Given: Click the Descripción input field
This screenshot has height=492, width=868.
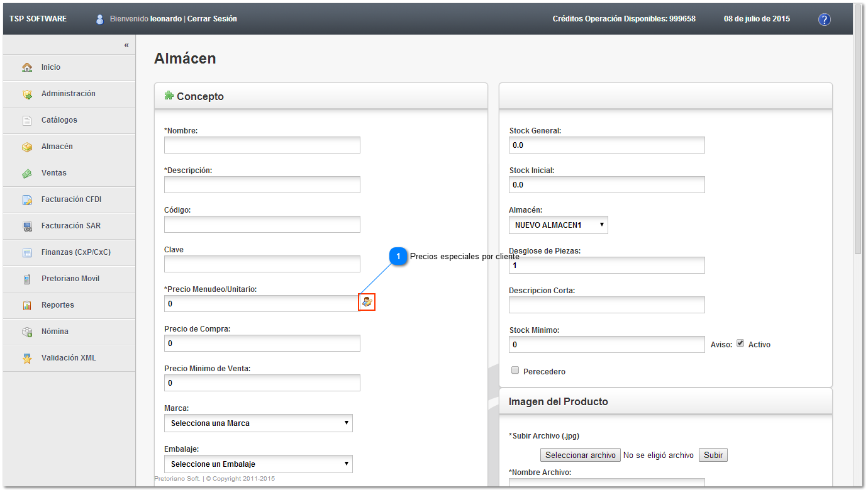Looking at the screenshot, I should (x=262, y=185).
